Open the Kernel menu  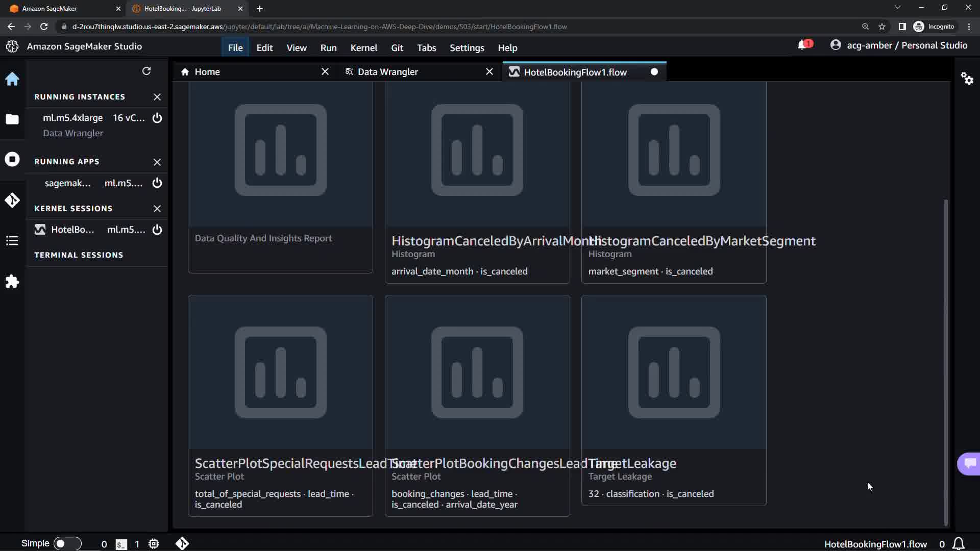363,47
